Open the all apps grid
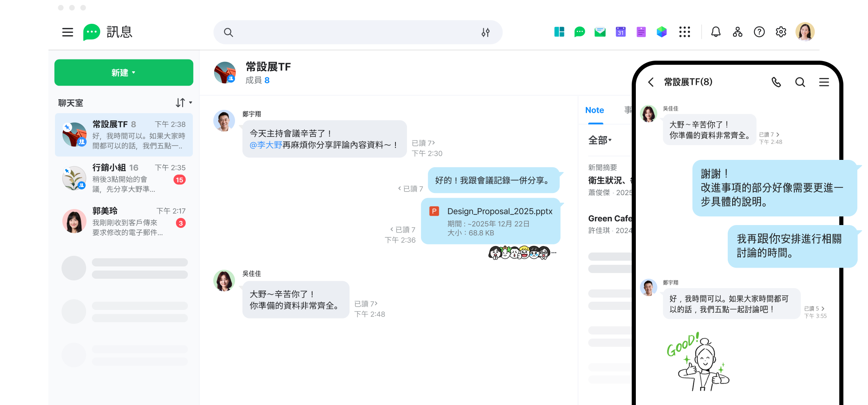 (684, 32)
